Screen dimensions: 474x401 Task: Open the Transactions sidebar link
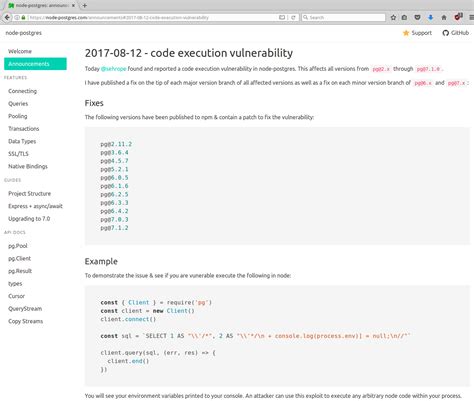click(x=24, y=129)
